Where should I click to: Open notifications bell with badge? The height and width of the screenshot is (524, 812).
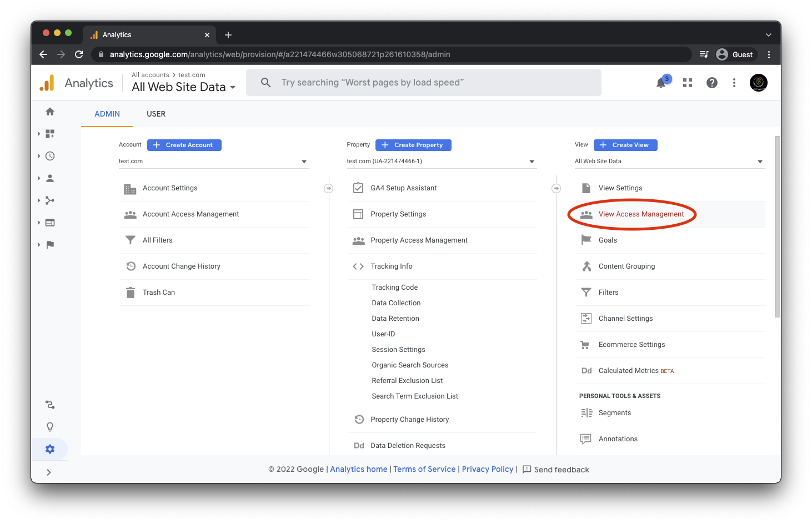pyautogui.click(x=661, y=82)
